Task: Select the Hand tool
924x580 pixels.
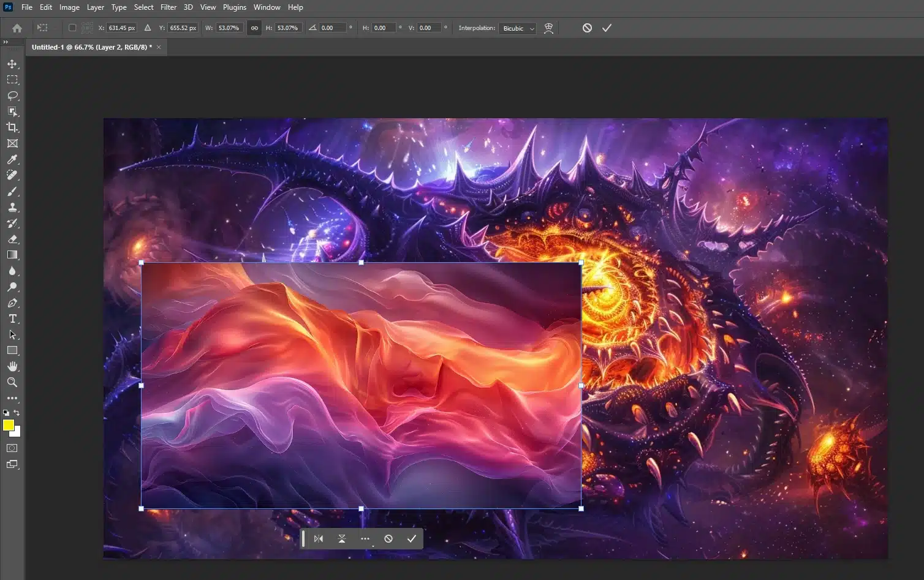Action: coord(12,366)
